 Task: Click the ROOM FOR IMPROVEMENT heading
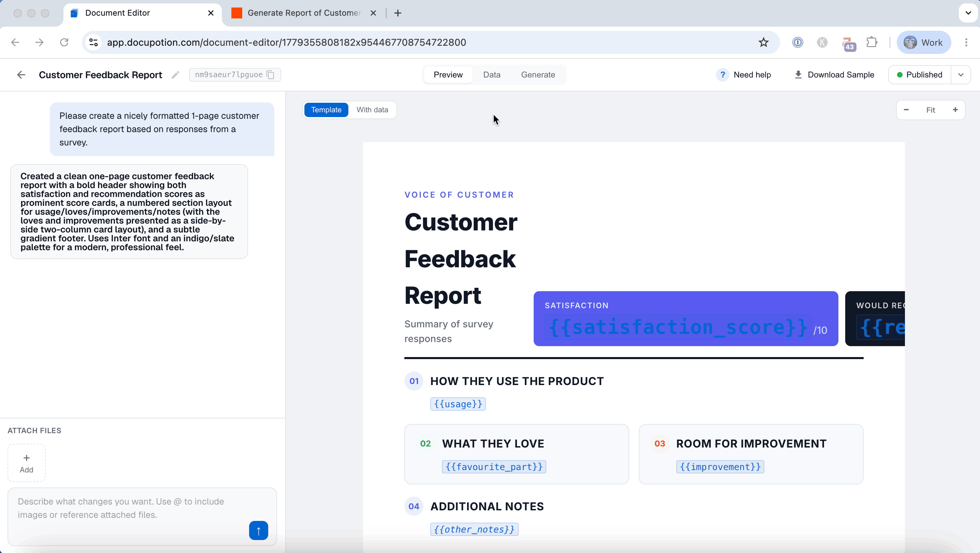pos(751,443)
